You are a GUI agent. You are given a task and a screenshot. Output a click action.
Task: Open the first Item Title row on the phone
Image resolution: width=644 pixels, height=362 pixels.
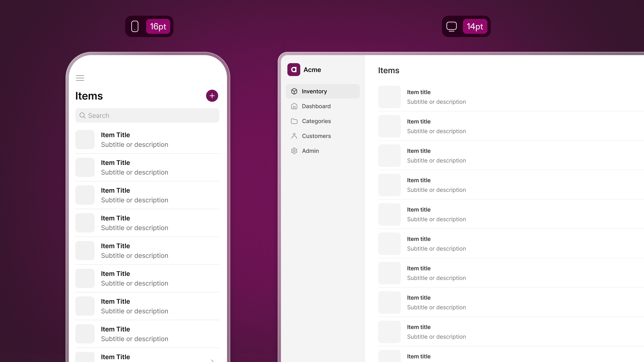pyautogui.click(x=147, y=140)
